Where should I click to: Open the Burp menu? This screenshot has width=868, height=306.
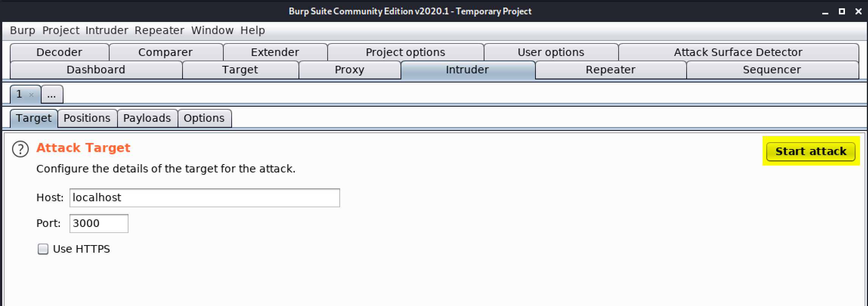pos(23,30)
